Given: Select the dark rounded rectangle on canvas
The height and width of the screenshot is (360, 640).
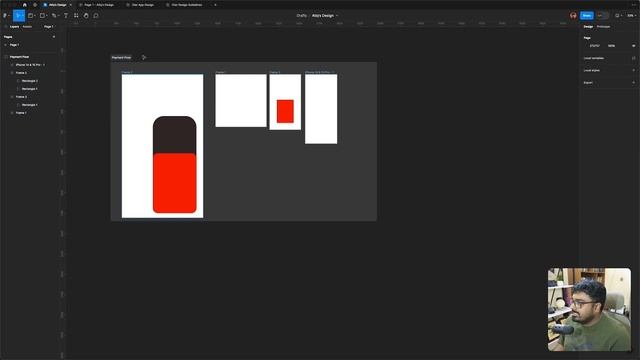Looking at the screenshot, I should 175,135.
